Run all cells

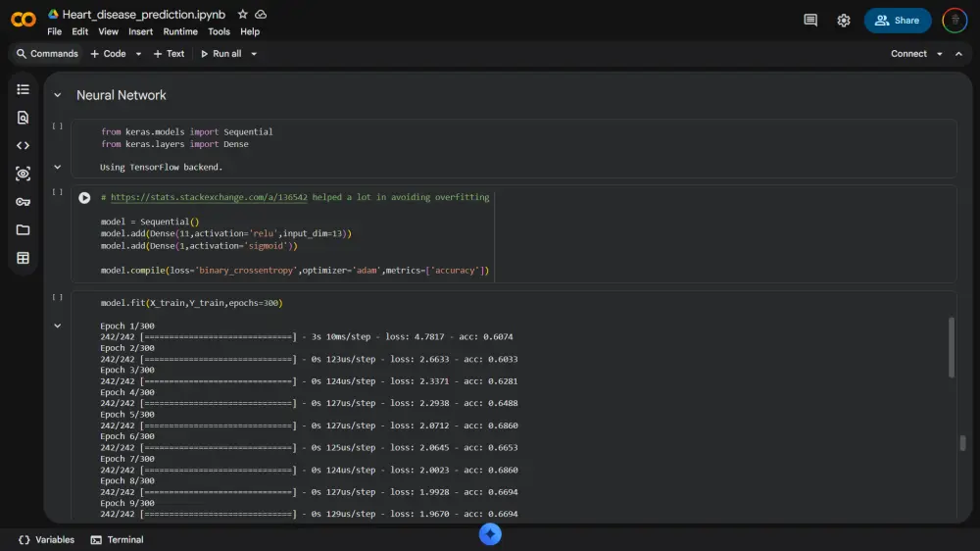tap(220, 54)
